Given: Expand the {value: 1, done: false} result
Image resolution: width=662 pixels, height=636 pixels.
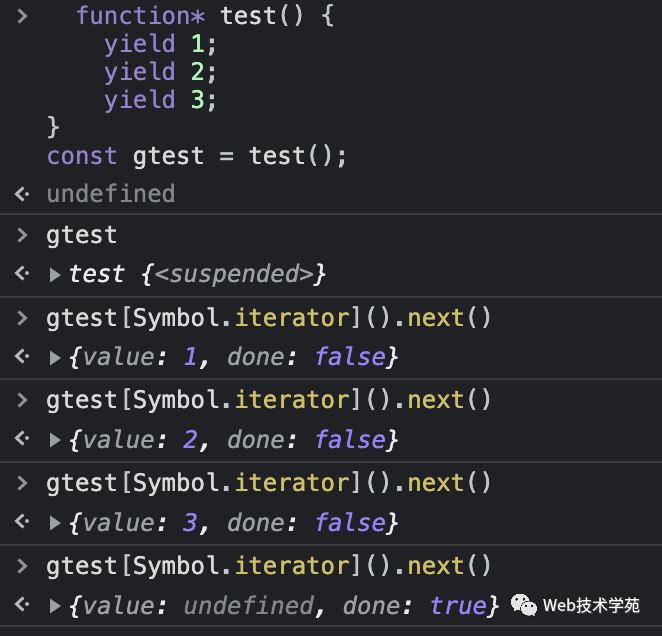Looking at the screenshot, I should coord(55,357).
